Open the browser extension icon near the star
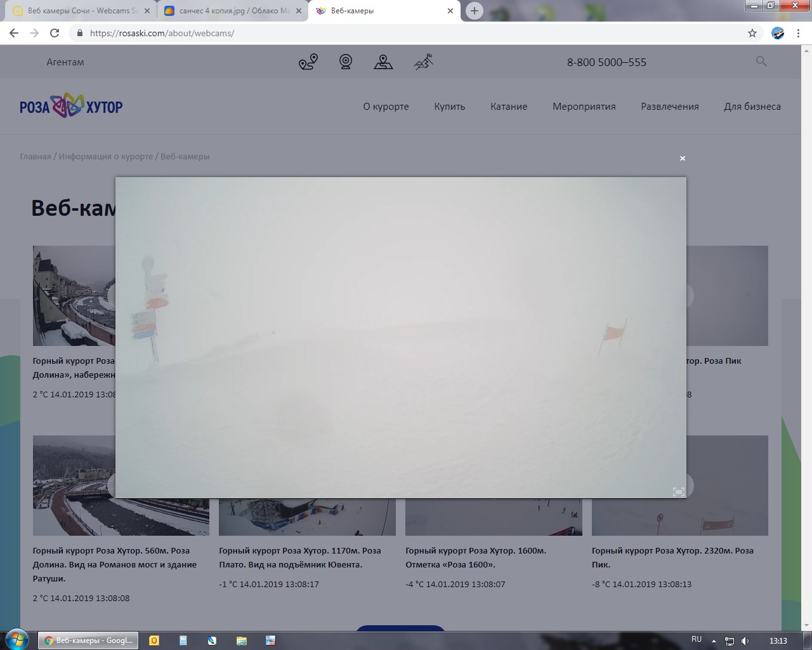 point(778,33)
